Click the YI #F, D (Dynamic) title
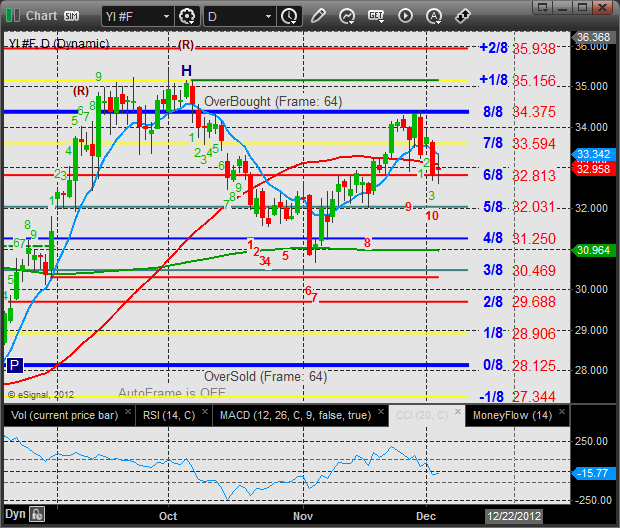This screenshot has width=620, height=528. tap(59, 43)
